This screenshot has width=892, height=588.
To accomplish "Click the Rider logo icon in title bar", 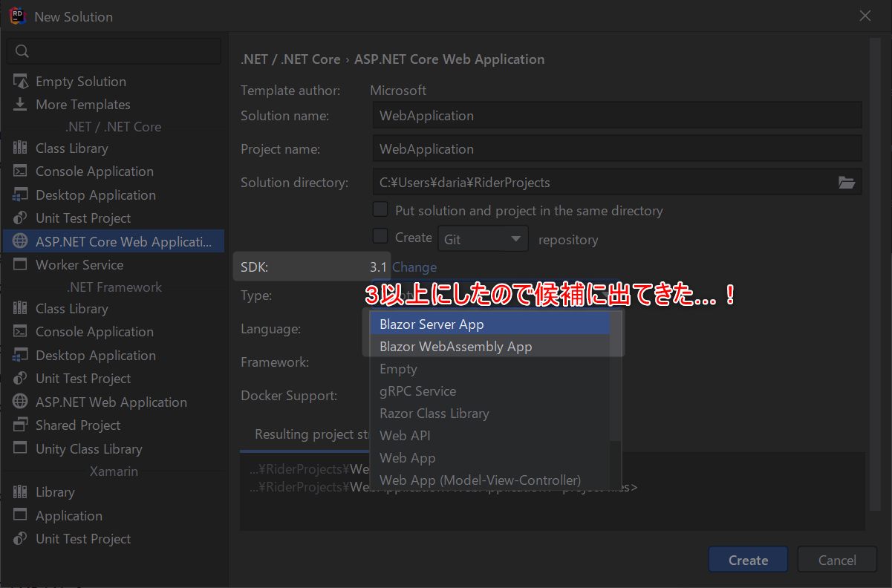I will pos(18,16).
